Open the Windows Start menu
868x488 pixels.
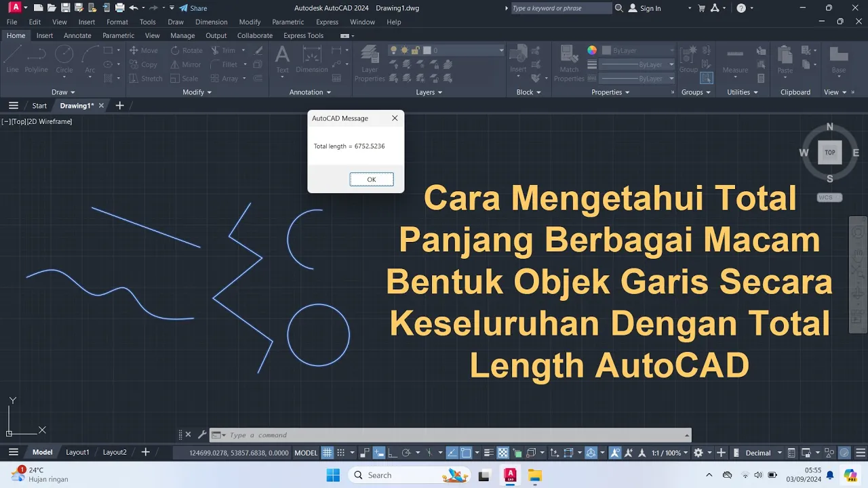[x=333, y=475]
